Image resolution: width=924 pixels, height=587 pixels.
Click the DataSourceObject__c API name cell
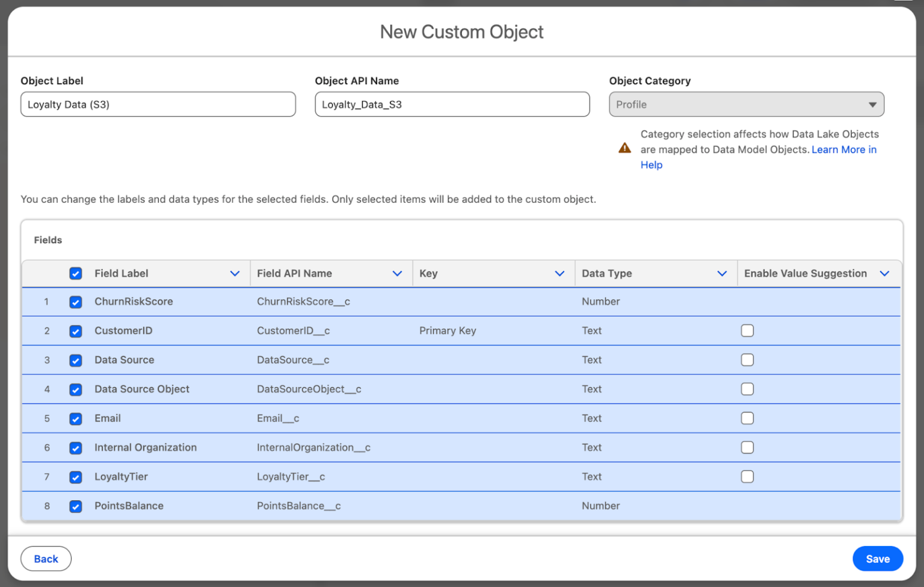pyautogui.click(x=309, y=389)
